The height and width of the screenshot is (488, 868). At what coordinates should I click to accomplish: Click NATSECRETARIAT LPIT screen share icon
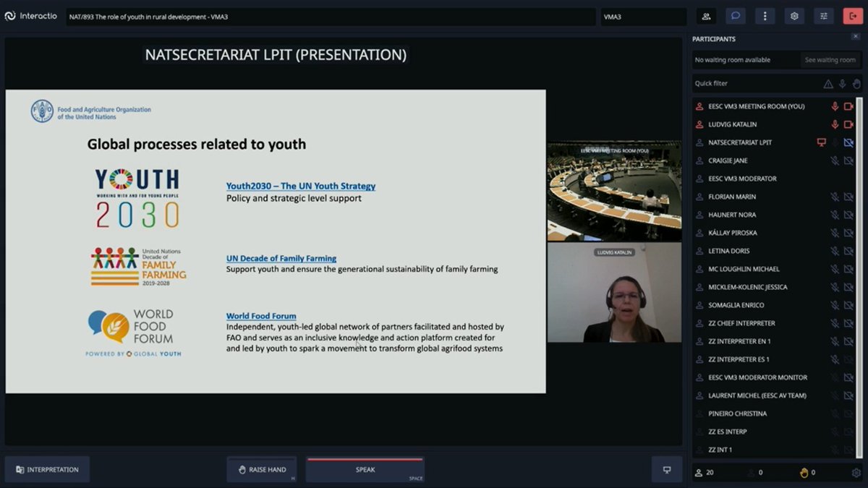(821, 142)
